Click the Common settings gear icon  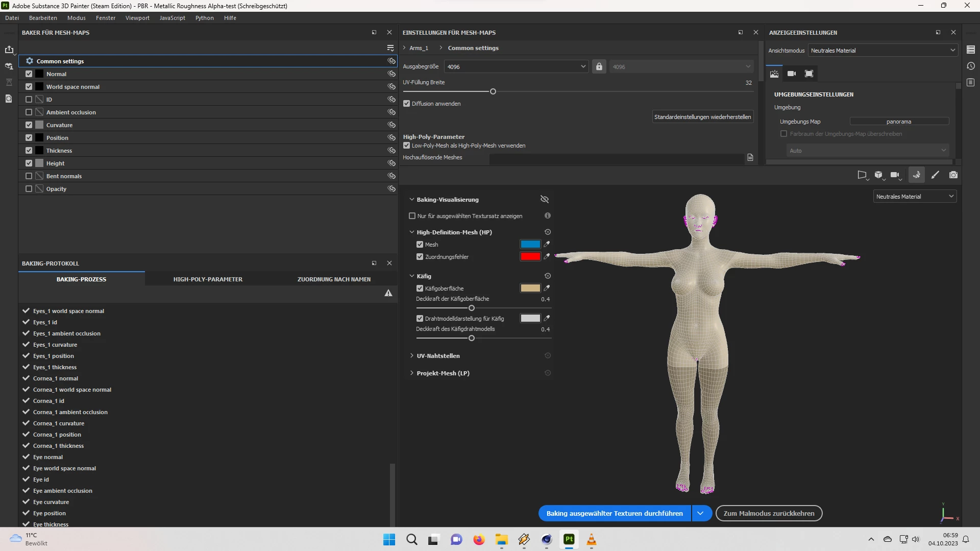(x=30, y=61)
